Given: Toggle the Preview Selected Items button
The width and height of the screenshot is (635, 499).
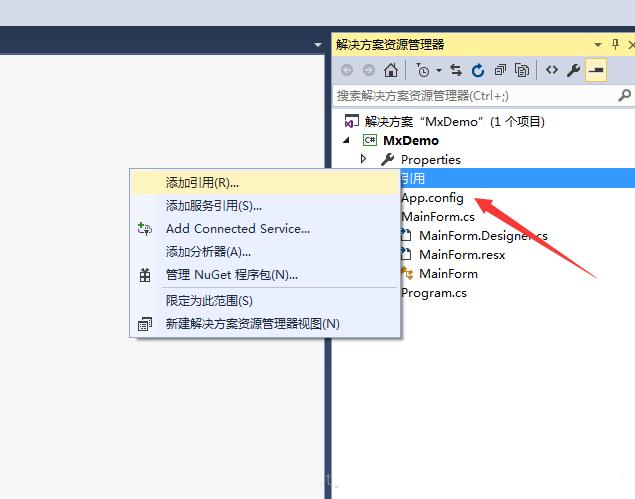Looking at the screenshot, I should [x=596, y=70].
